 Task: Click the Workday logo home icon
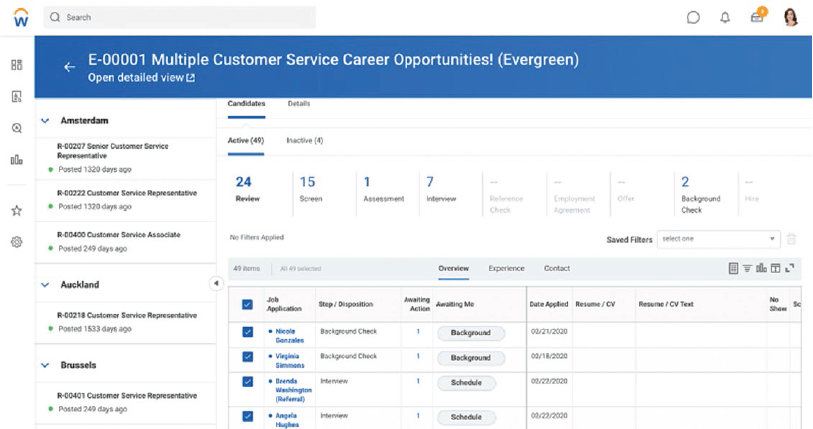tap(21, 18)
